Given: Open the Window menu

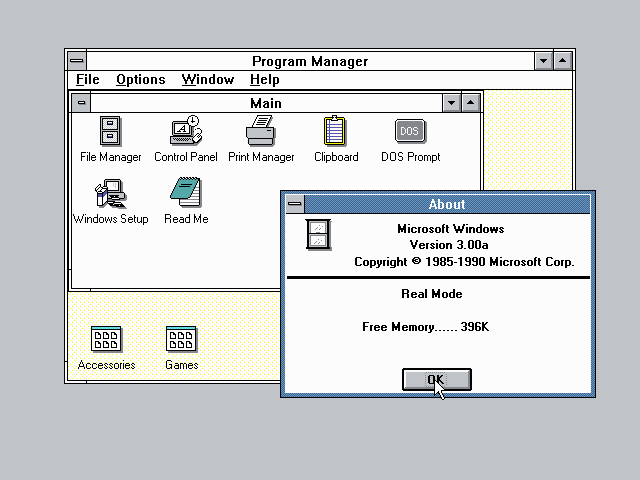Looking at the screenshot, I should (208, 80).
